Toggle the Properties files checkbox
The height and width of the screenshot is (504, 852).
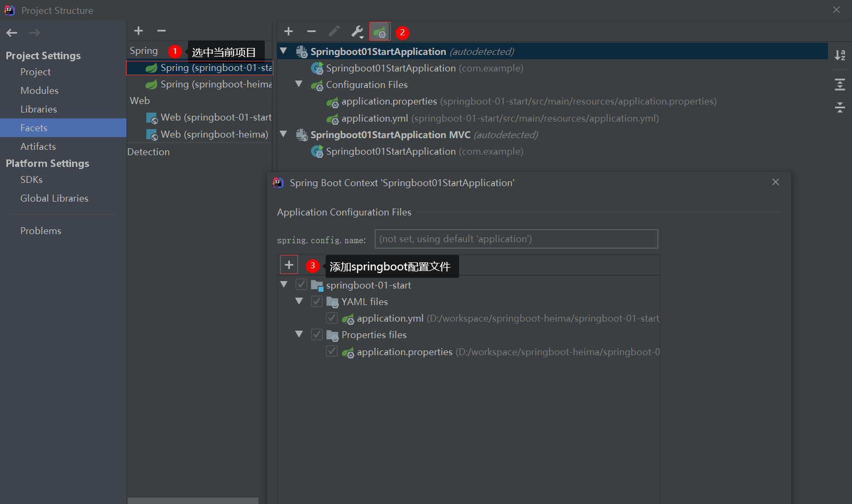tap(317, 335)
